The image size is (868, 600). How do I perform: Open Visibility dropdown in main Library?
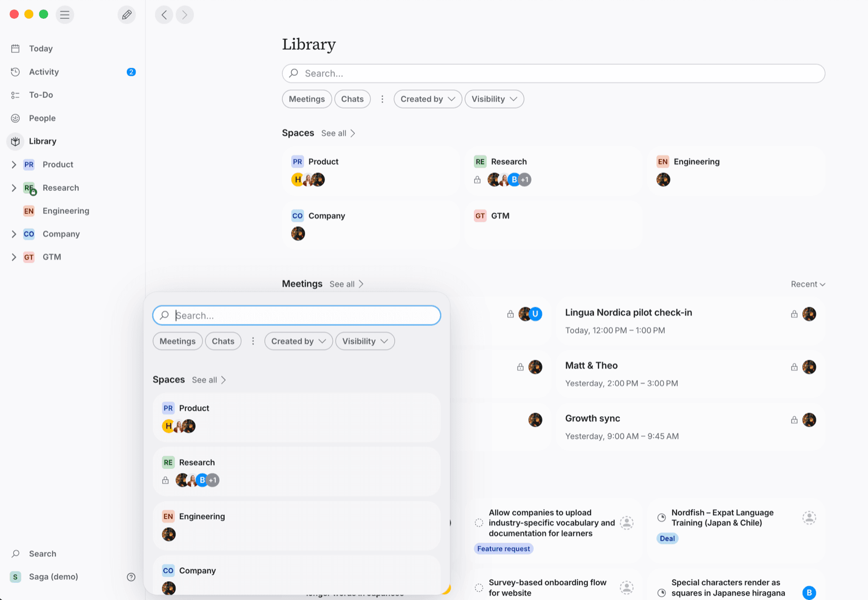494,99
